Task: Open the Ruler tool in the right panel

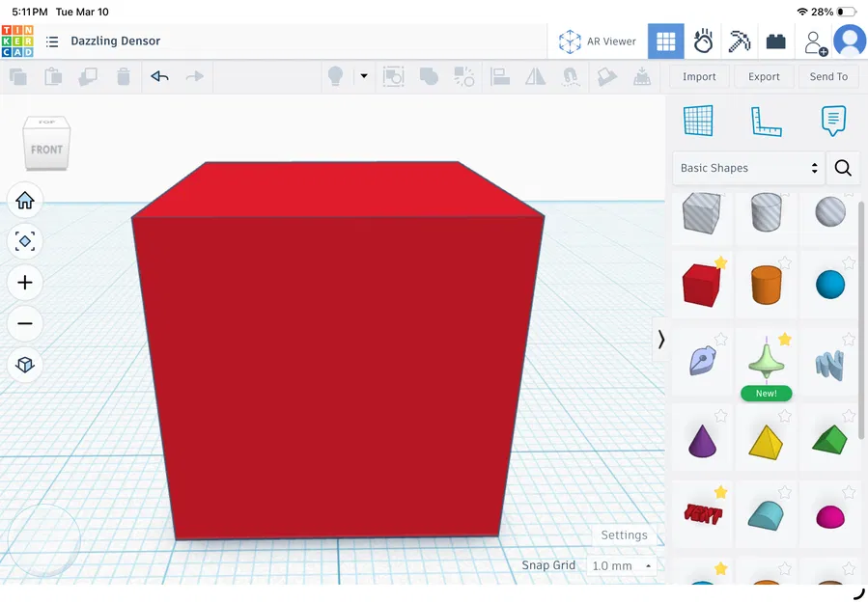Action: [x=768, y=121]
